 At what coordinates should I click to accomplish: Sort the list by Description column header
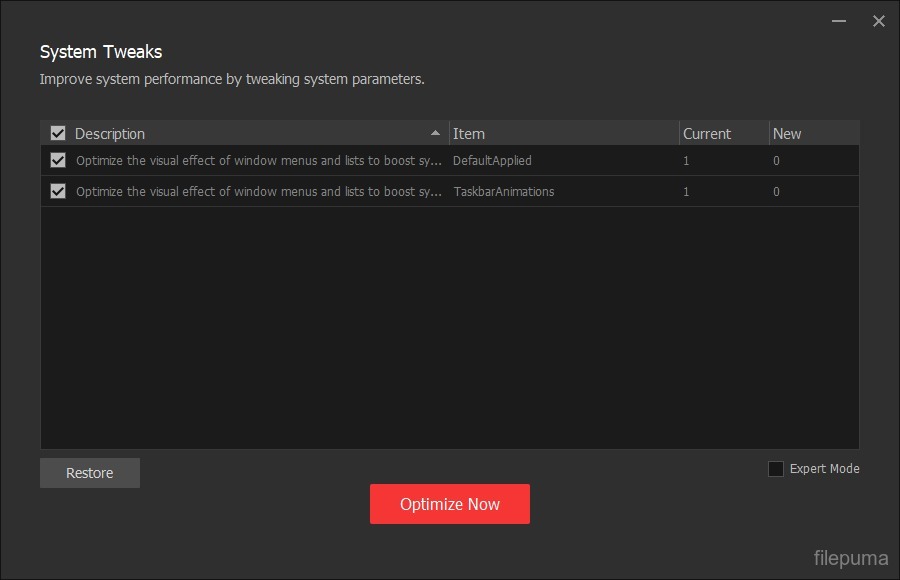click(110, 134)
